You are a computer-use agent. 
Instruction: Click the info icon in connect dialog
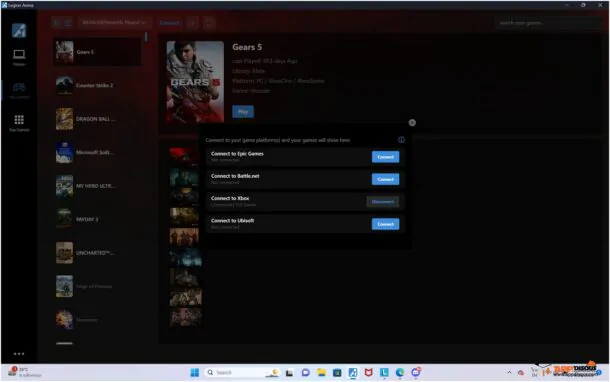pyautogui.click(x=401, y=140)
